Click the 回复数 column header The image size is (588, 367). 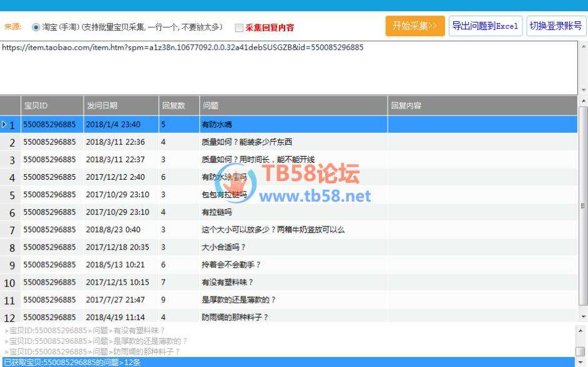pyautogui.click(x=179, y=105)
